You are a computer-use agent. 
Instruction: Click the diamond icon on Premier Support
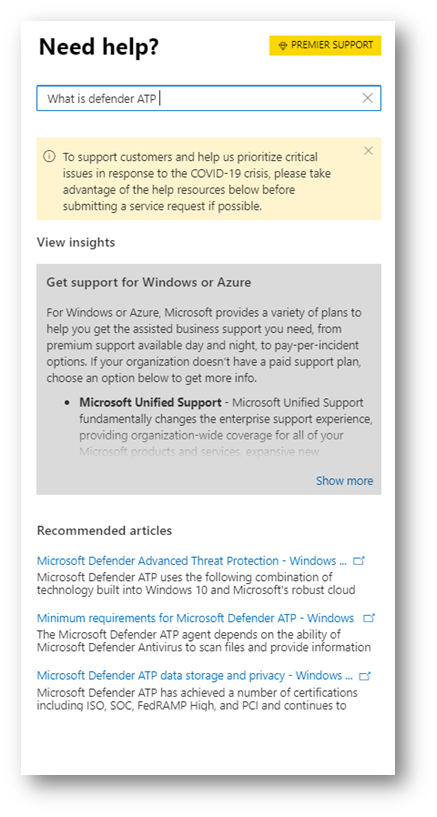point(283,46)
